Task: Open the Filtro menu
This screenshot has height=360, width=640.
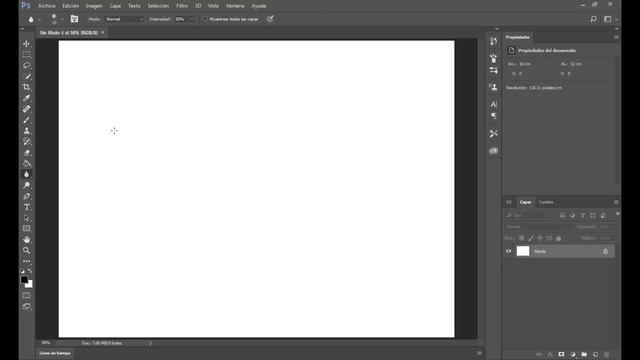Action: [x=182, y=6]
